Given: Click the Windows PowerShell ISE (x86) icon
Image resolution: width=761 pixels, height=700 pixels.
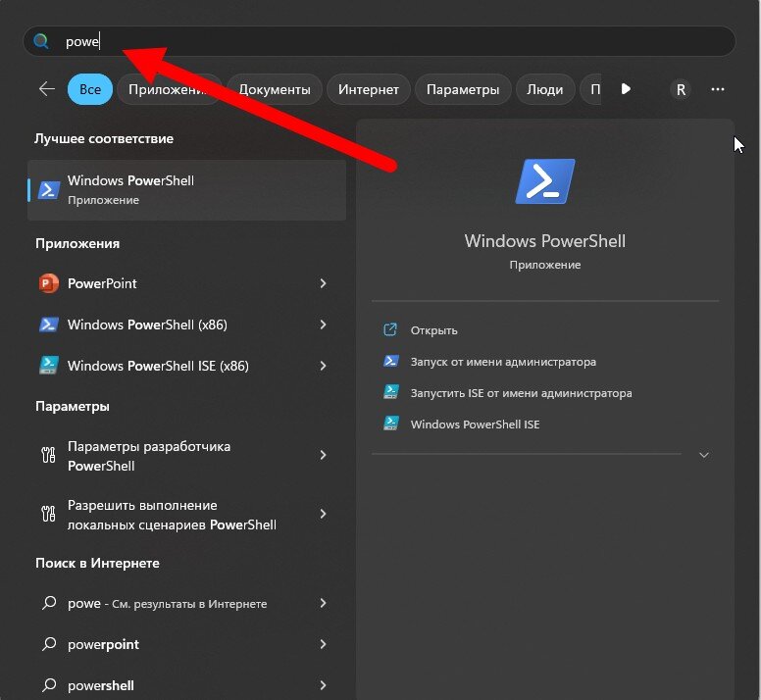Looking at the screenshot, I should (x=48, y=366).
